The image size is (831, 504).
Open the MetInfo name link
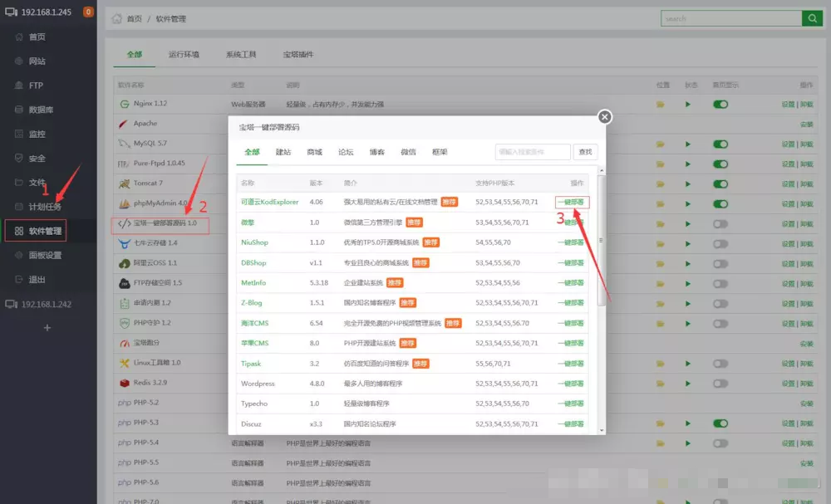[x=253, y=282]
